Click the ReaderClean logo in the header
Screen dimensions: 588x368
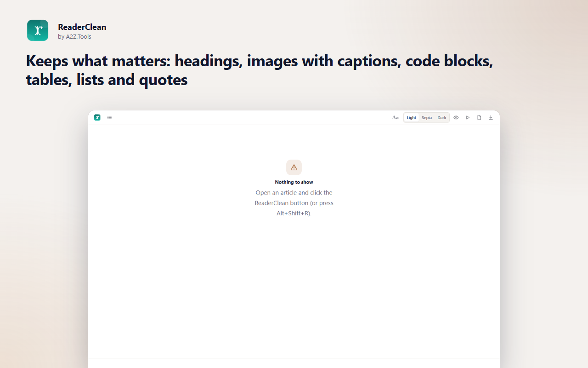coord(38,30)
